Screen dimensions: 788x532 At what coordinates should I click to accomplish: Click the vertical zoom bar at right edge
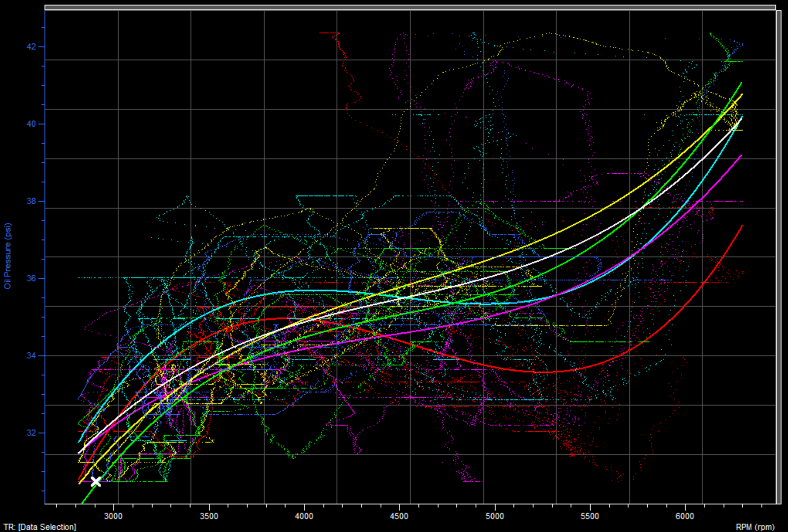pyautogui.click(x=778, y=257)
